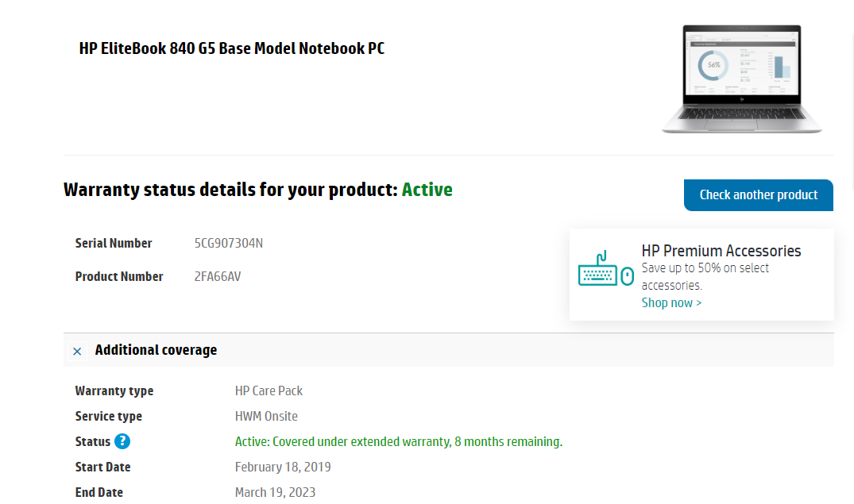The image size is (854, 504).
Task: Click the EliteBook laptop product image
Action: click(x=742, y=79)
